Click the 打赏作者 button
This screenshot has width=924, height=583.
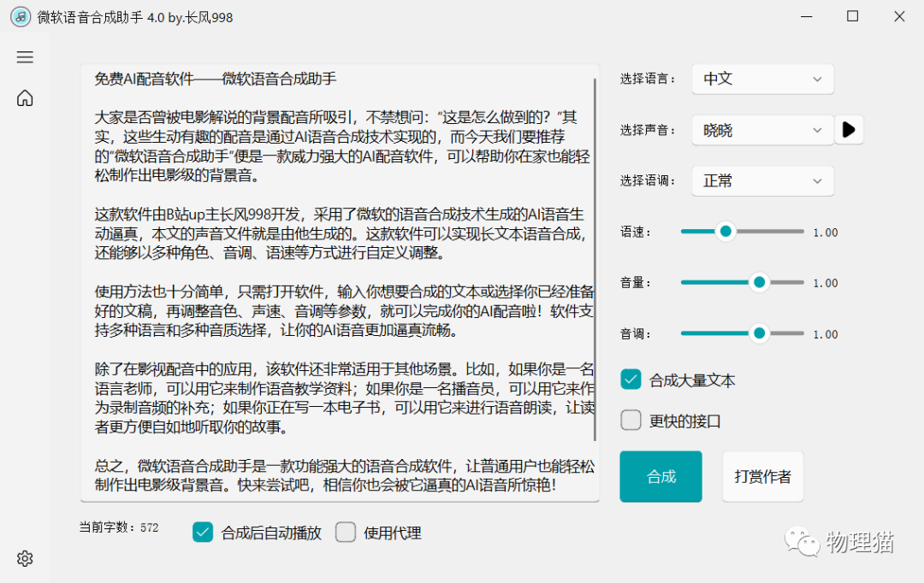[x=762, y=476]
